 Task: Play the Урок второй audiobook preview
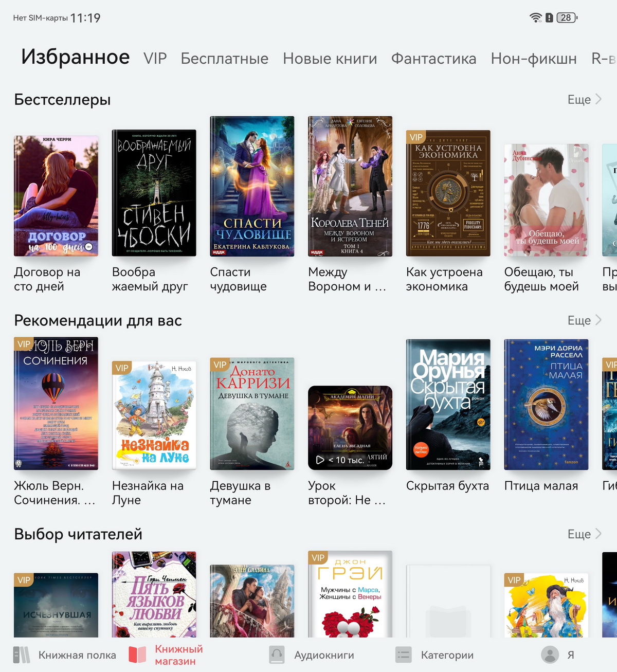coord(320,460)
